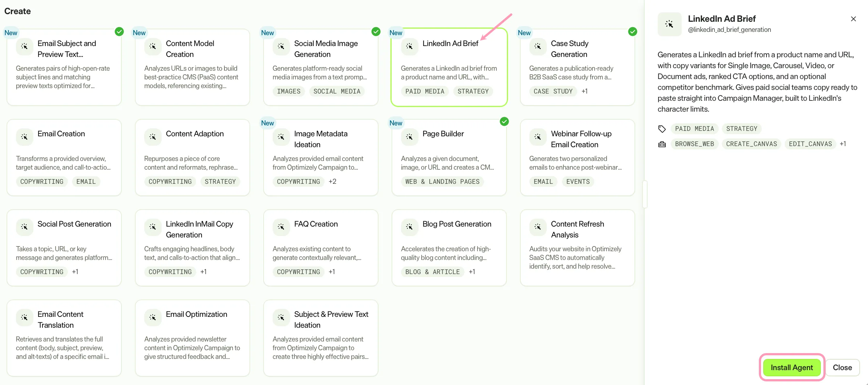Image resolution: width=868 pixels, height=385 pixels.
Task: Click the STRATEGY tag in the details panel
Action: click(x=742, y=129)
